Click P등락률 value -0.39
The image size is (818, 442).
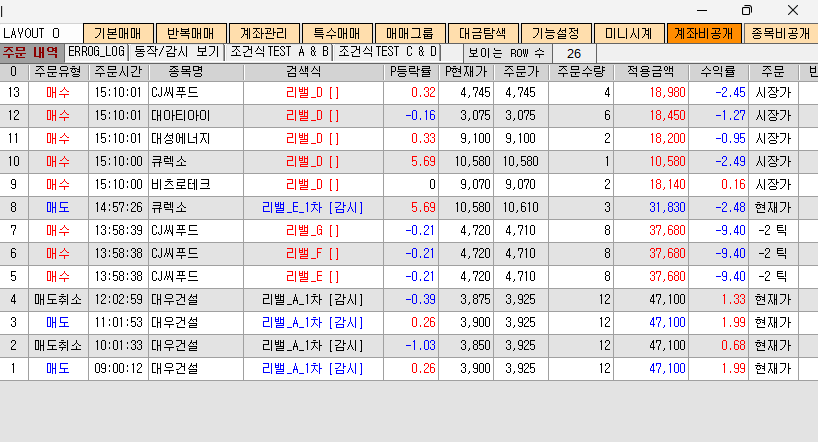tap(420, 300)
